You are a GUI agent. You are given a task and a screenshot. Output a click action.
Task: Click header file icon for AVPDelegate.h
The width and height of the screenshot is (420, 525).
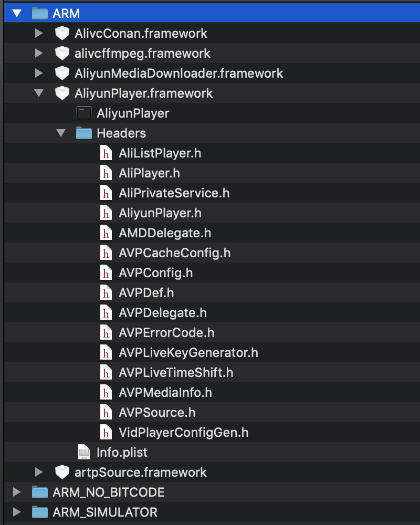tap(106, 313)
